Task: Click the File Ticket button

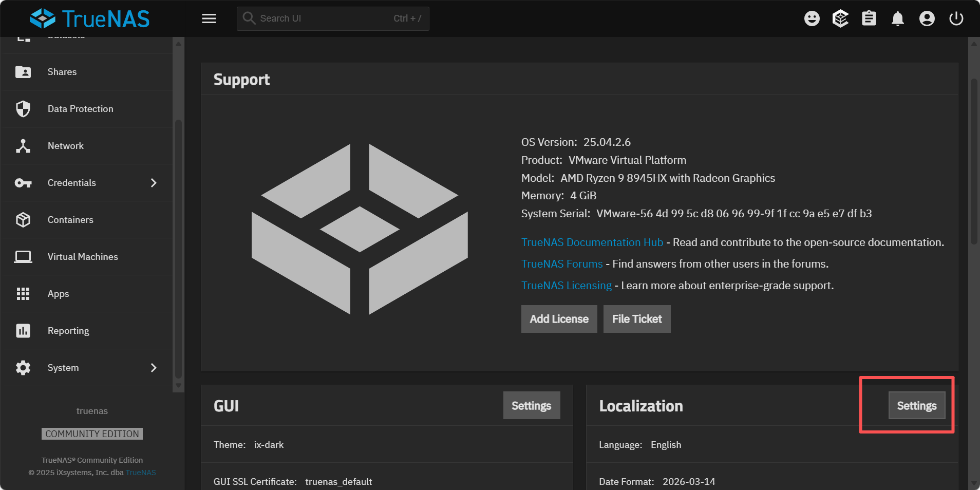Action: click(x=636, y=319)
